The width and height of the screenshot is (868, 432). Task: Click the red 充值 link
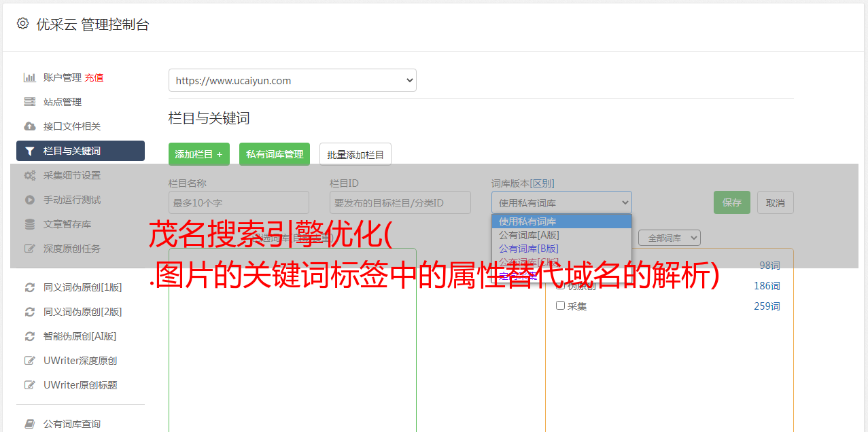(x=94, y=77)
